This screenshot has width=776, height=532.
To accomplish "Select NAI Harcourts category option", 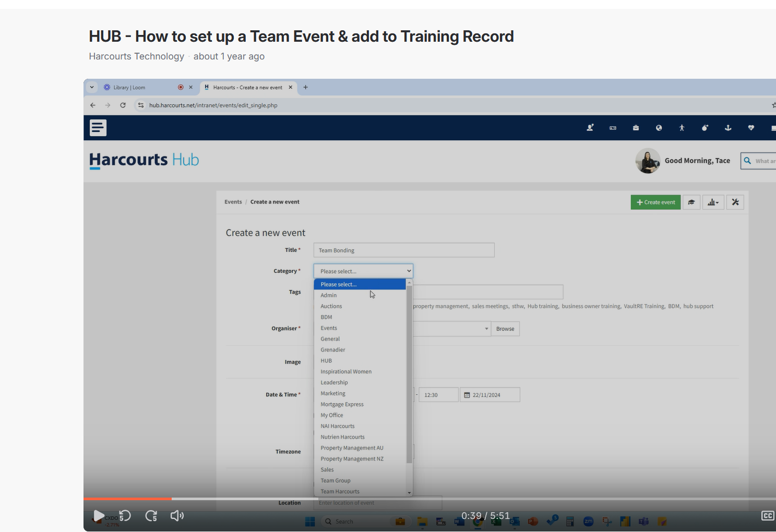I will (360, 427).
